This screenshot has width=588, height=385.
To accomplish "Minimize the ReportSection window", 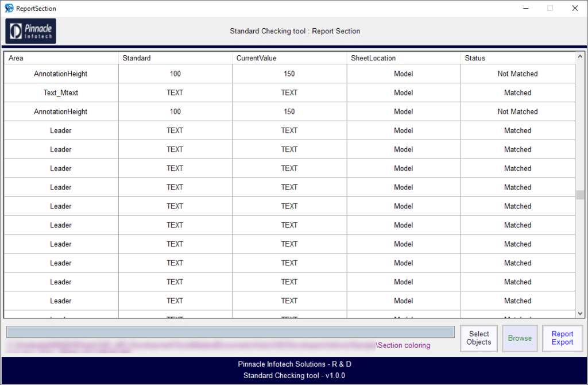I will pyautogui.click(x=526, y=8).
